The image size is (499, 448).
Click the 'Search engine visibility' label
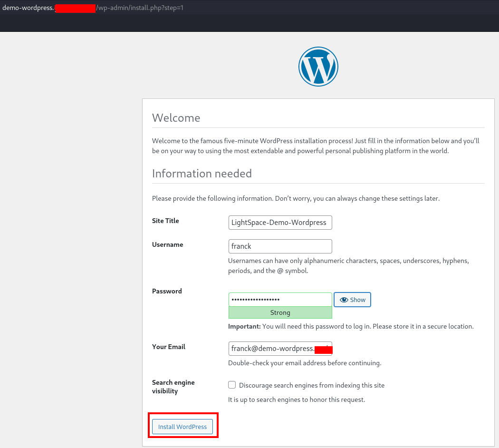tap(173, 387)
